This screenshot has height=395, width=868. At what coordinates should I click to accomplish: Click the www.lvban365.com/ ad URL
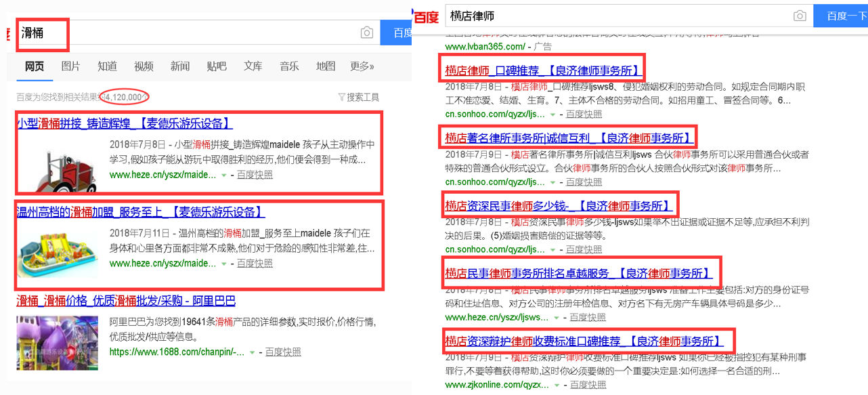485,47
